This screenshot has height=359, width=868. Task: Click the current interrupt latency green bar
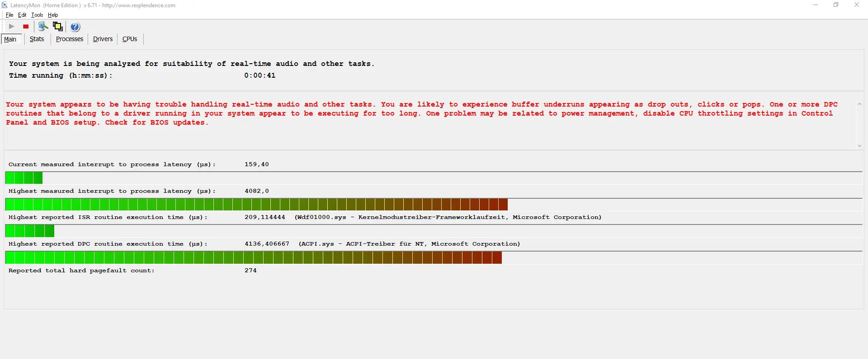(24, 178)
